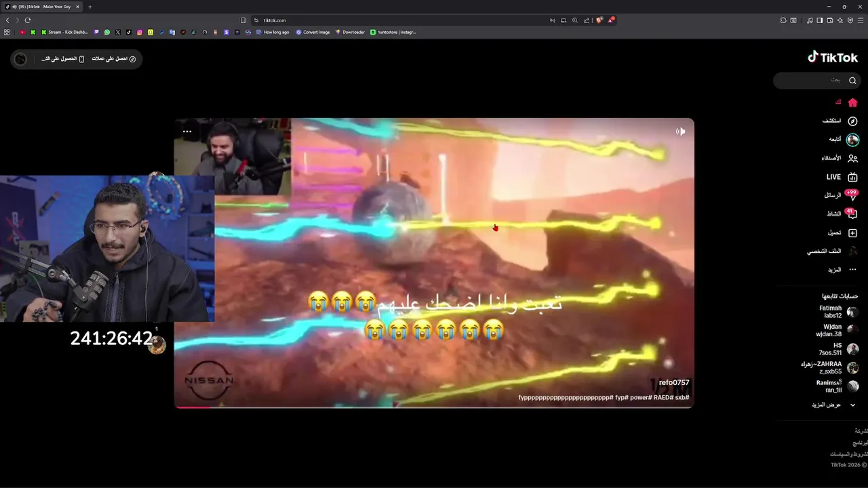
Task: Open Activity (النشاط) notifications
Action: click(x=842, y=213)
